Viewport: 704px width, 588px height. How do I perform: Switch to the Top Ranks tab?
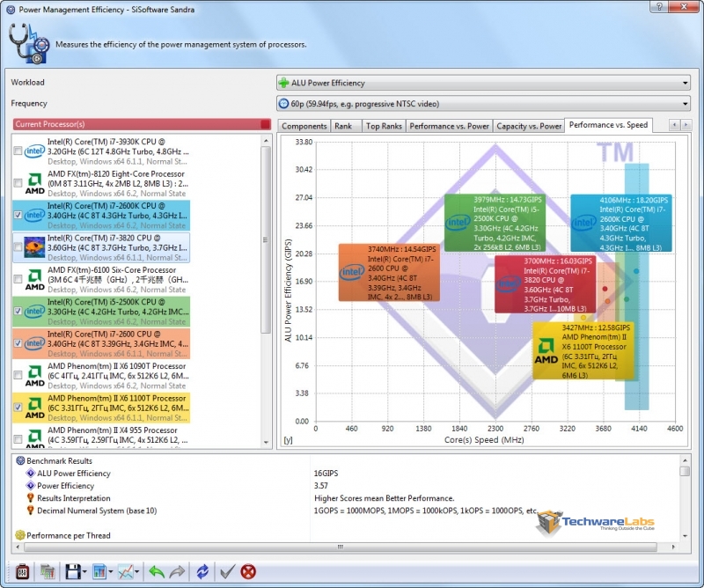tap(384, 126)
